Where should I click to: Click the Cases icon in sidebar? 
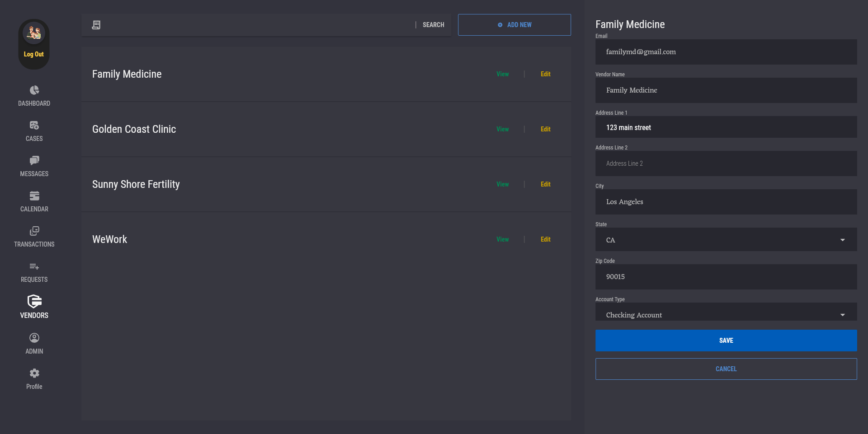click(34, 126)
